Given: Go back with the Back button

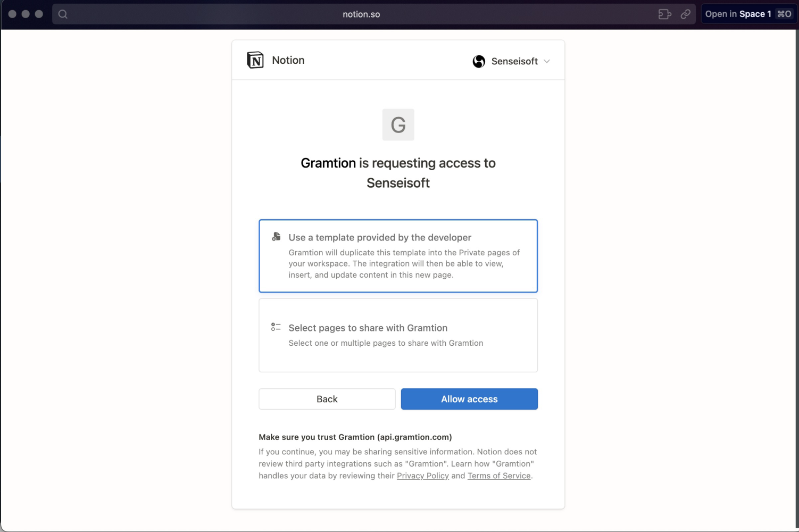Looking at the screenshot, I should [x=327, y=399].
